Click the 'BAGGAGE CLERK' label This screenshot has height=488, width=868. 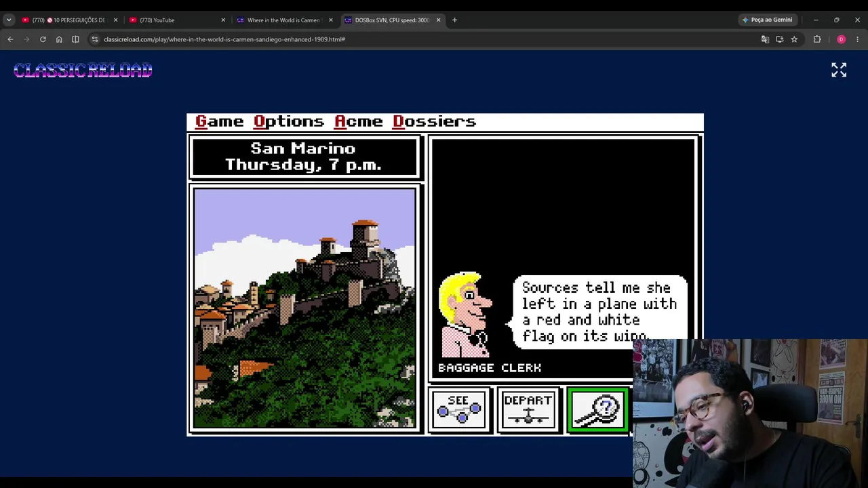490,367
